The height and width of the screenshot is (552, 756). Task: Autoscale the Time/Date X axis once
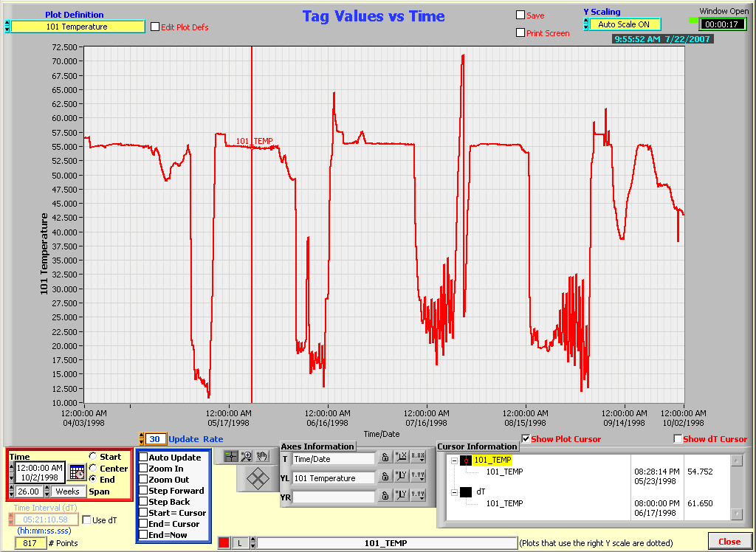[x=401, y=457]
